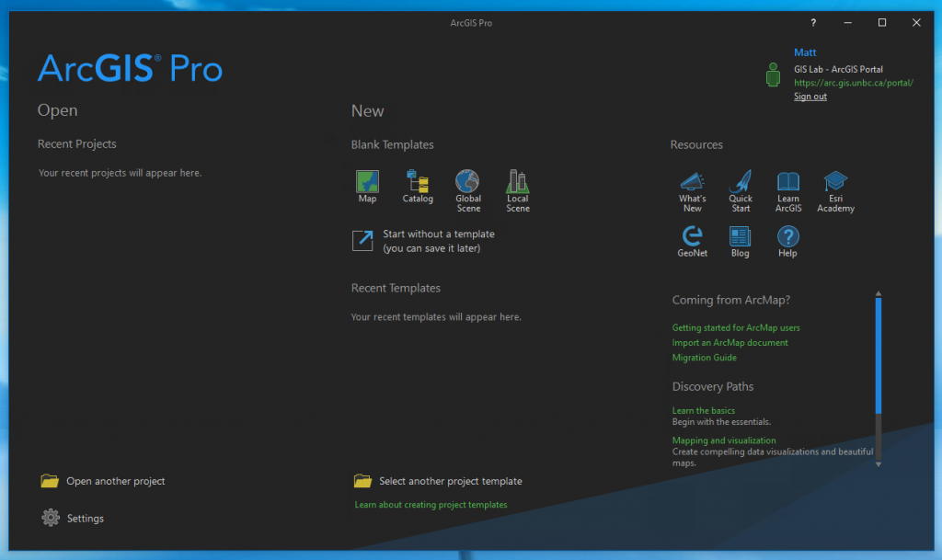Choose the Global Scene template

pos(468,191)
